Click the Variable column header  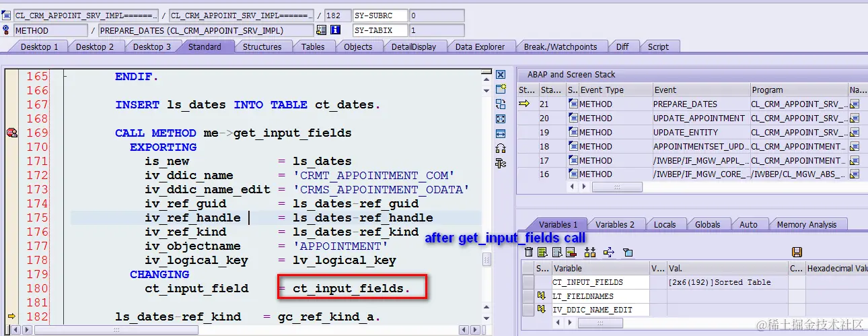pos(600,268)
